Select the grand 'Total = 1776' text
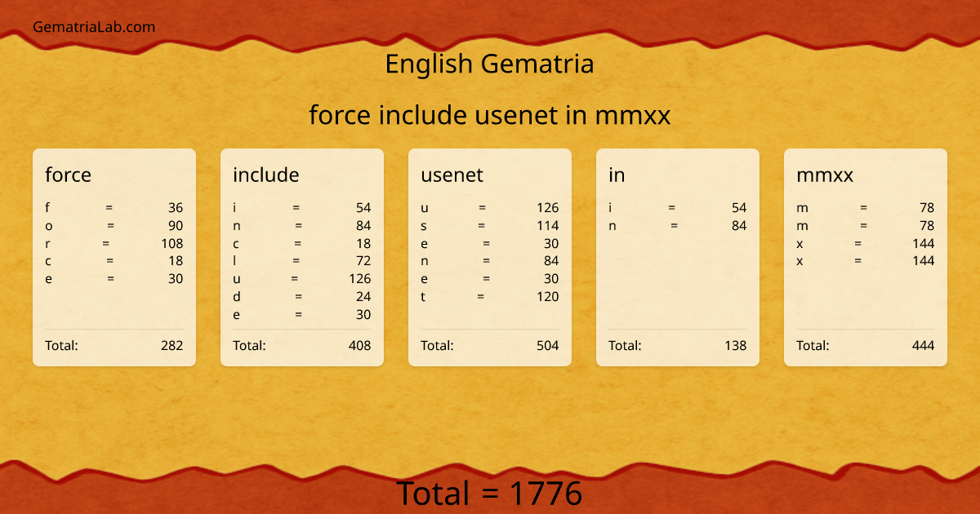 pyautogui.click(x=489, y=494)
